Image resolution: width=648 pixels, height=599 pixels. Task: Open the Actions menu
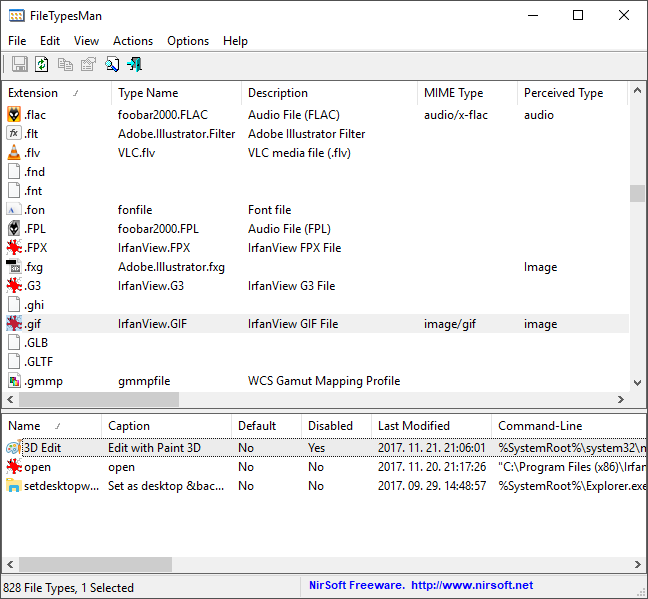tap(133, 41)
